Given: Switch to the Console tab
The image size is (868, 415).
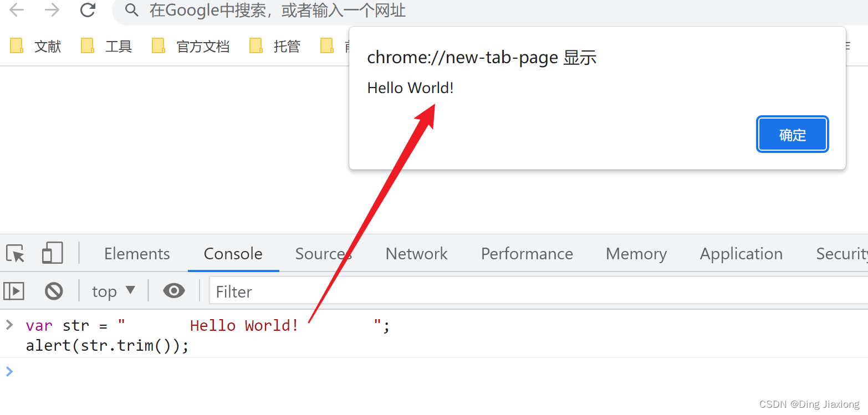Looking at the screenshot, I should [x=233, y=253].
